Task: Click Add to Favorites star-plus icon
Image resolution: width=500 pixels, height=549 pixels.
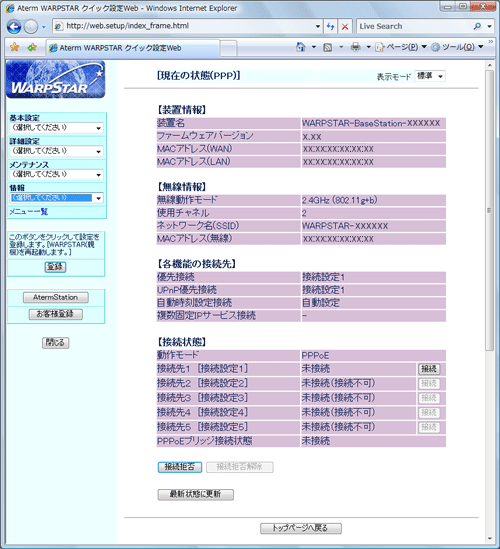Action: [x=32, y=47]
